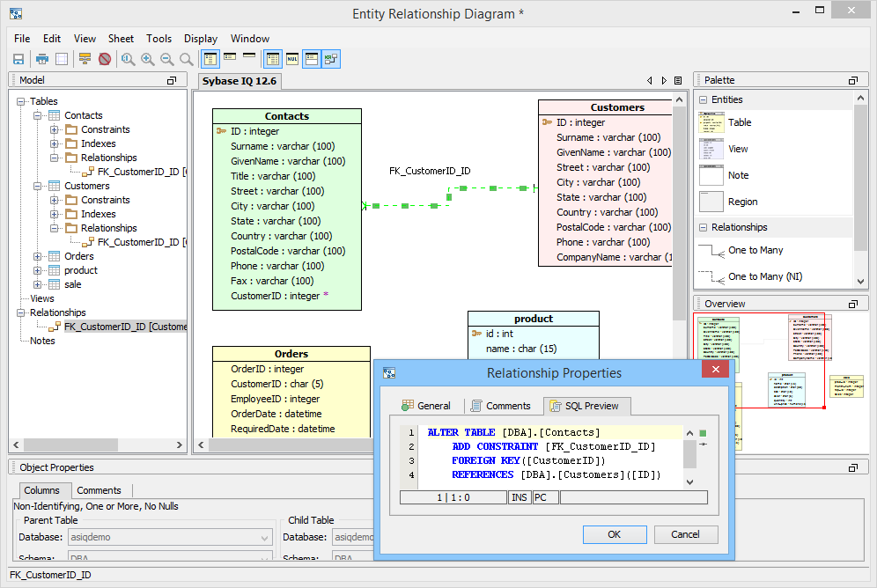Open the sheet tab list icon
Screen dimensions: 877x588
(678, 80)
